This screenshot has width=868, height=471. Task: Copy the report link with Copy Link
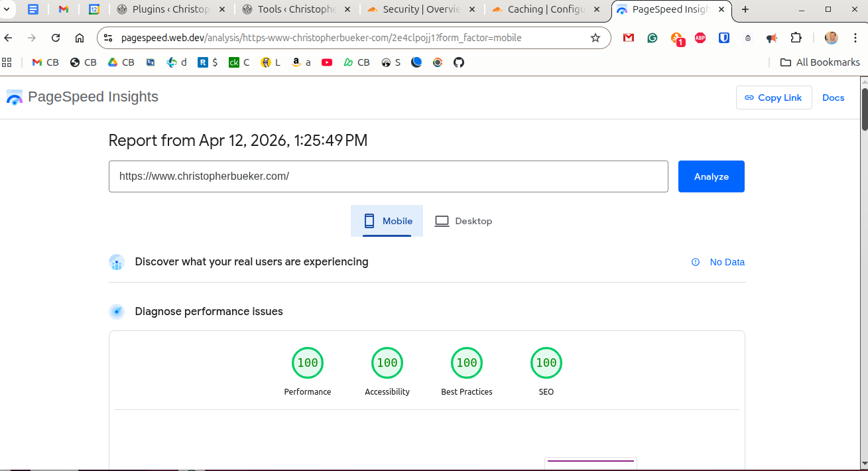[x=774, y=98]
